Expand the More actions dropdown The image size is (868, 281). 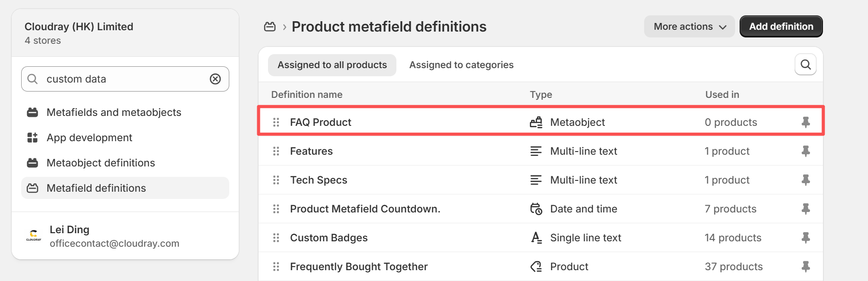tap(689, 27)
